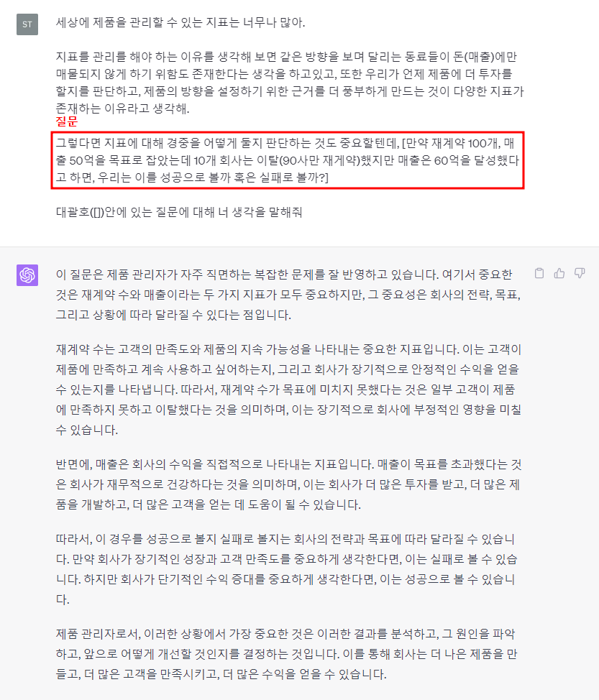The height and width of the screenshot is (700, 599).
Task: Click inside the red highlighted question box
Action: pos(288,160)
